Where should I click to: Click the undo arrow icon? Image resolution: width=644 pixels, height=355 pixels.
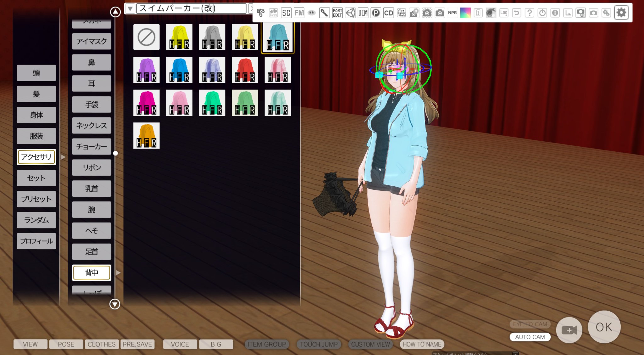[517, 13]
